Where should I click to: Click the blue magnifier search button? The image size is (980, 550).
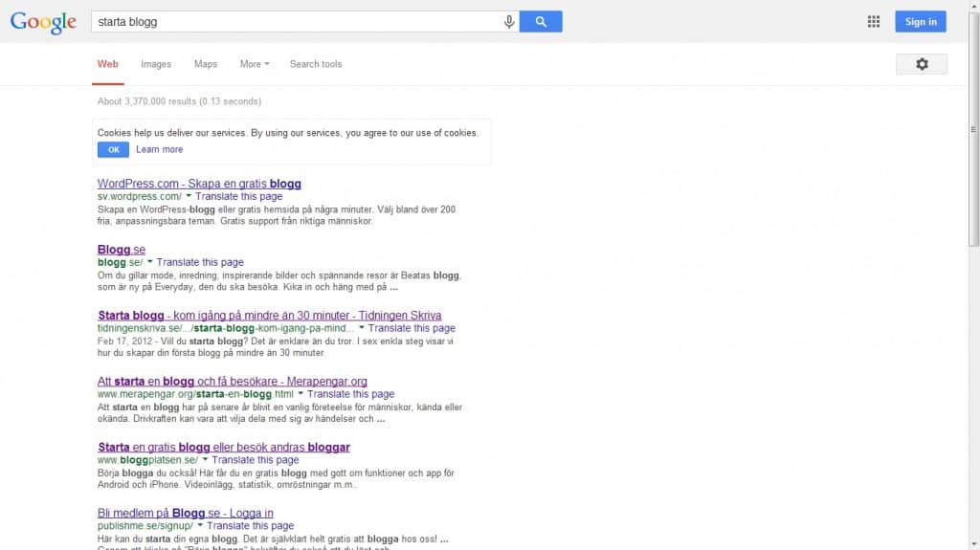point(541,22)
